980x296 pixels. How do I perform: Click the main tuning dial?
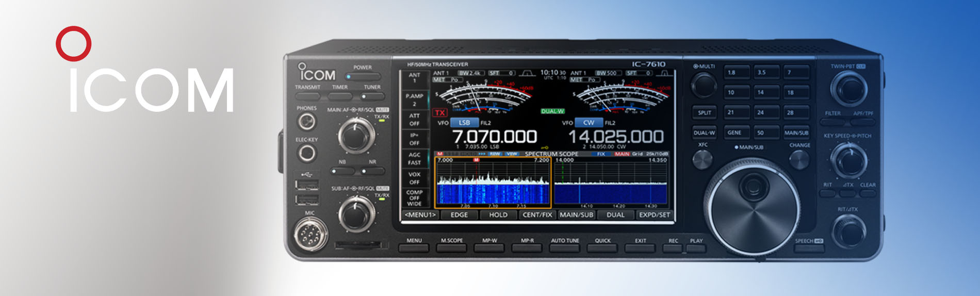point(752,205)
